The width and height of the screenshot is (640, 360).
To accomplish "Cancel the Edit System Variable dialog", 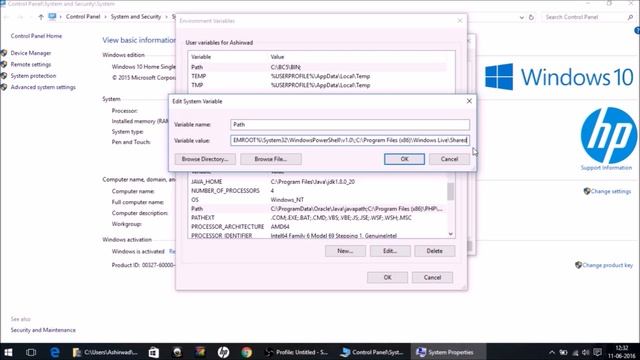I will [x=449, y=159].
